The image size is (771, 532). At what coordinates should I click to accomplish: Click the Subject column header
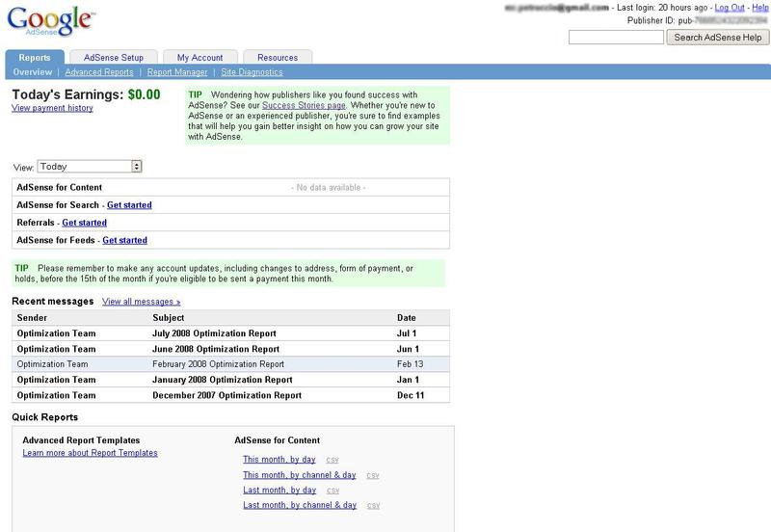pyautogui.click(x=168, y=318)
